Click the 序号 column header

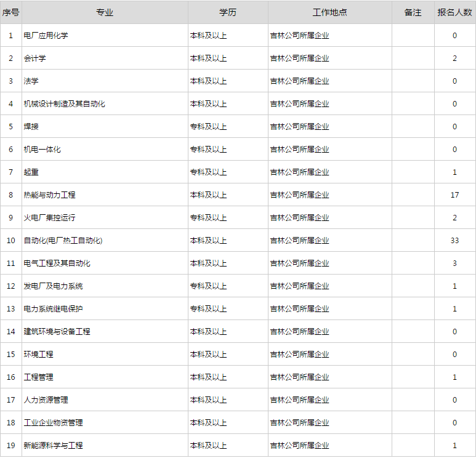10,13
